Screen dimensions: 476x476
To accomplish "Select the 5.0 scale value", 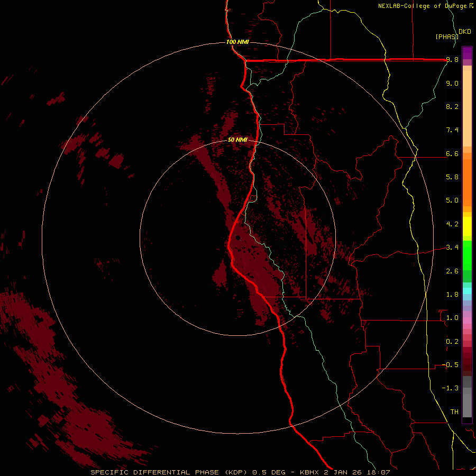I will click(x=452, y=200).
